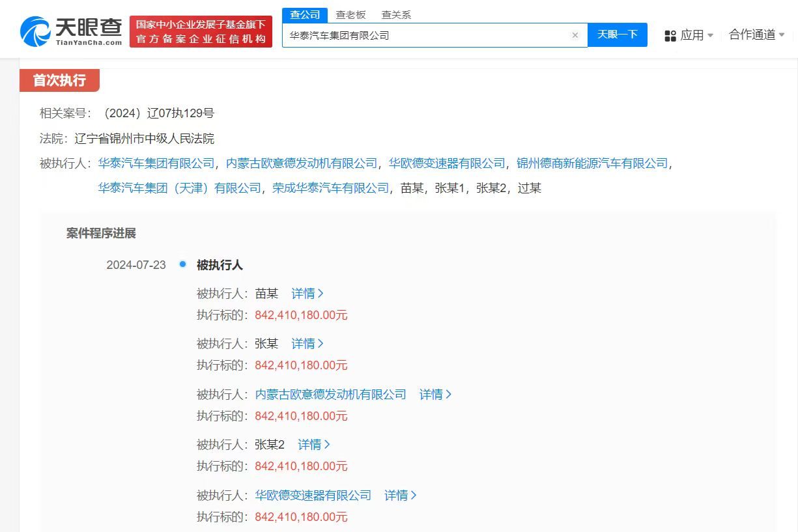Screen dimensions: 798x532
Task: Open 华泰汽车集团有限公司 link in 被执行人 list
Action: [156, 163]
